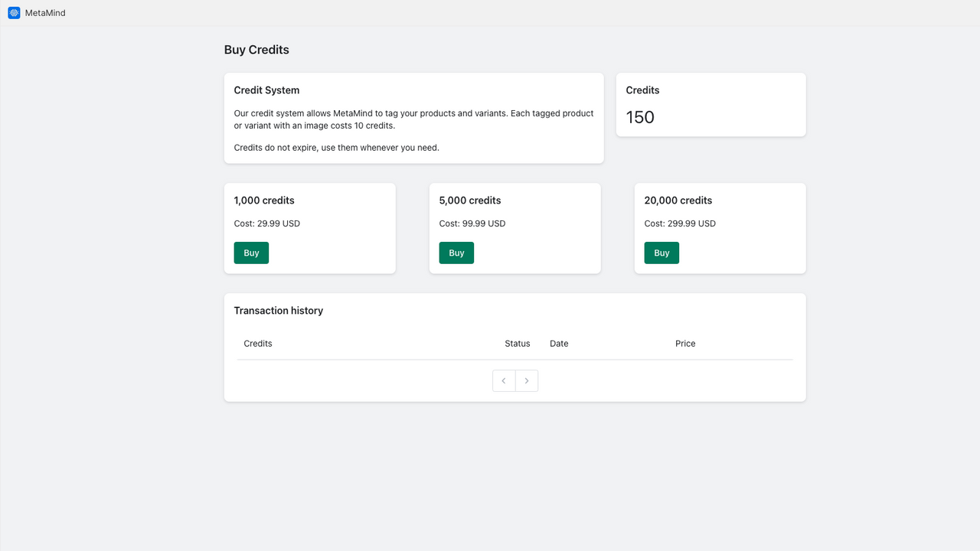The image size is (980, 551).
Task: Click the Price column header
Action: click(x=685, y=344)
